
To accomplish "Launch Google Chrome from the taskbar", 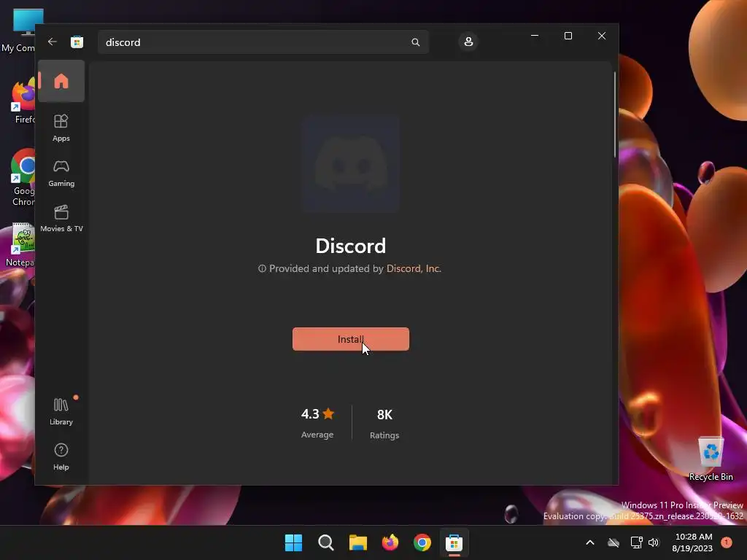I will [x=422, y=542].
